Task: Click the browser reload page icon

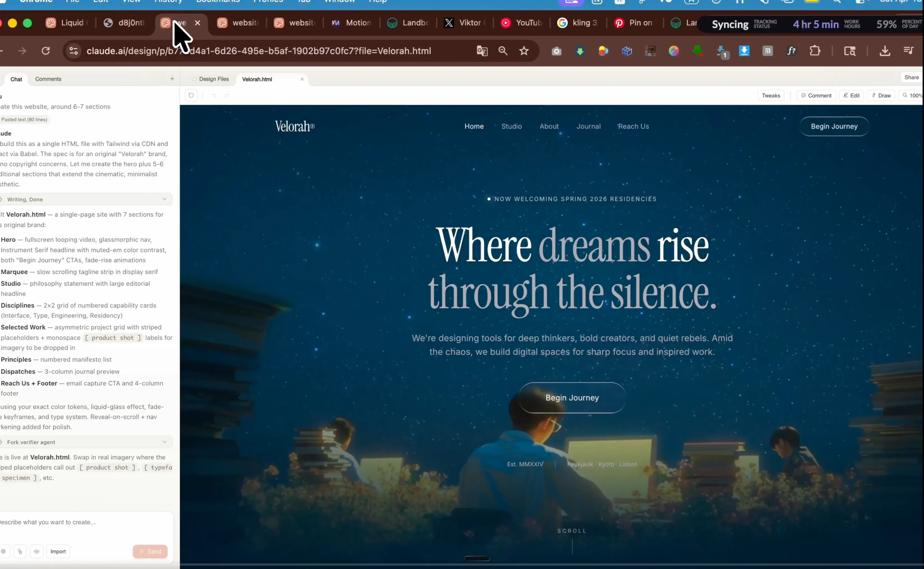Action: coord(45,51)
